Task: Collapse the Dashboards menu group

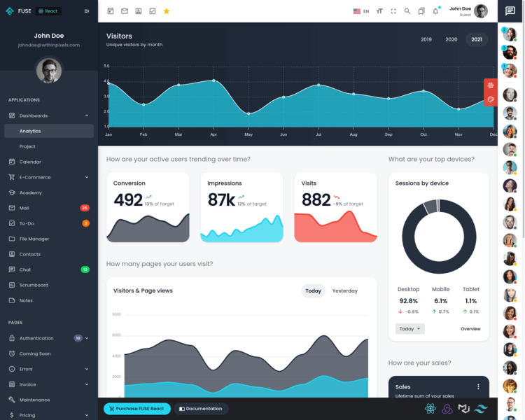Action: pos(49,115)
